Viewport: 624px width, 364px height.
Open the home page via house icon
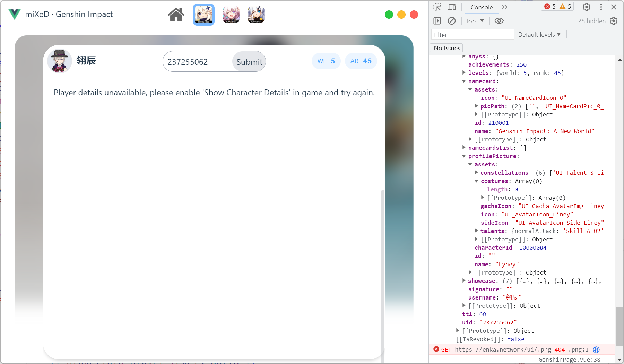[x=176, y=14]
